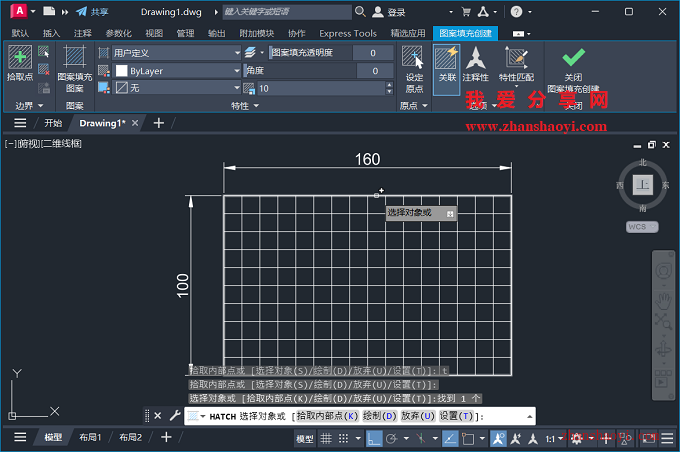Open the status bar customization menu icon

667,438
